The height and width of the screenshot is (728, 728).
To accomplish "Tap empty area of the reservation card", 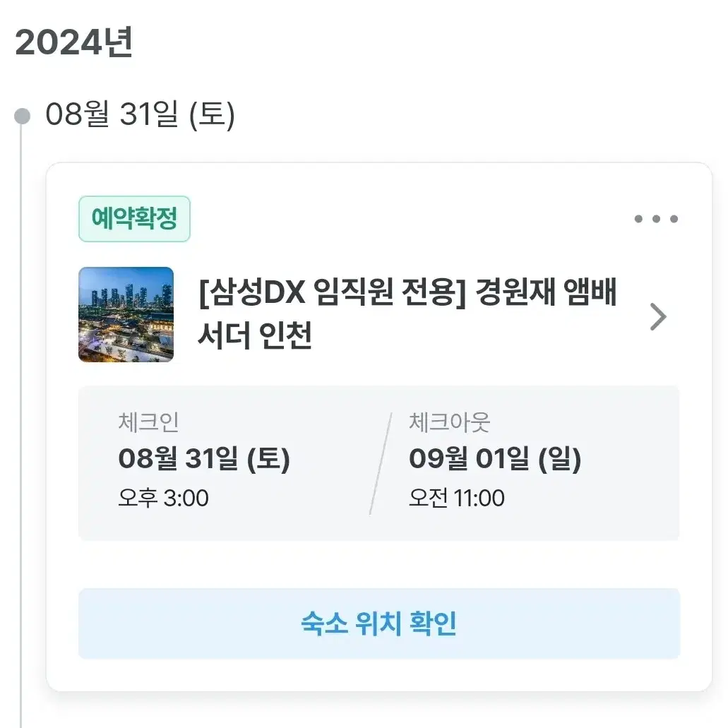I will [379, 563].
